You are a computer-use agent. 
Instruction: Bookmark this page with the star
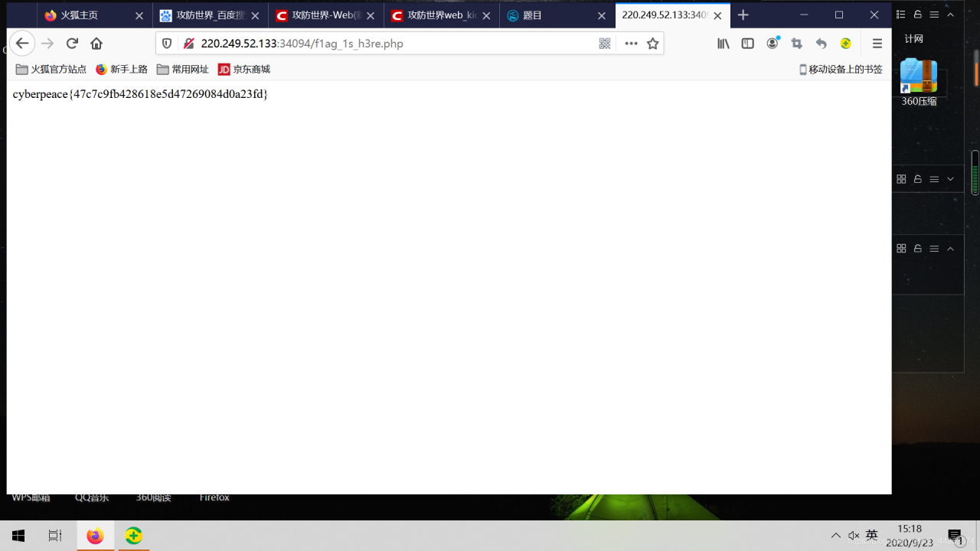point(652,44)
